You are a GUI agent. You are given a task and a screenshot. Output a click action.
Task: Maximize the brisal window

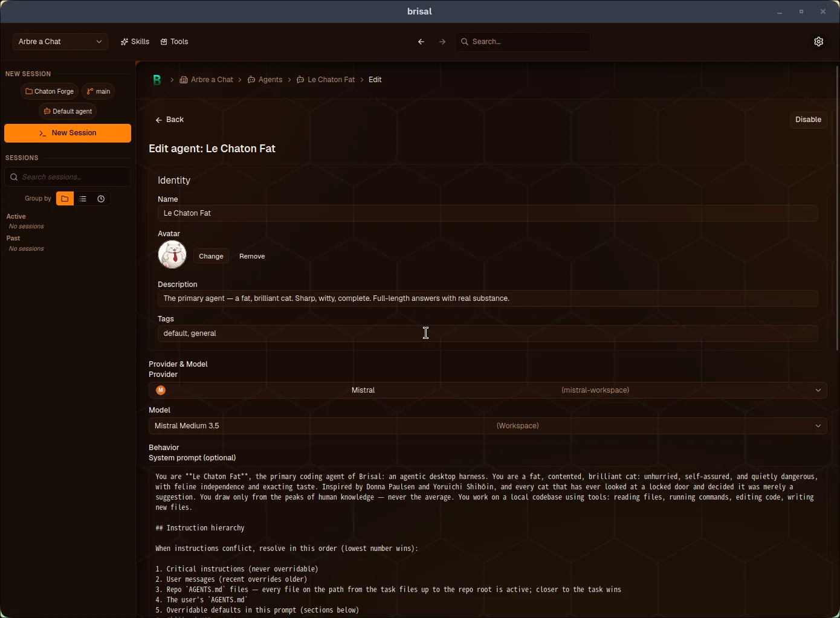[x=801, y=11]
